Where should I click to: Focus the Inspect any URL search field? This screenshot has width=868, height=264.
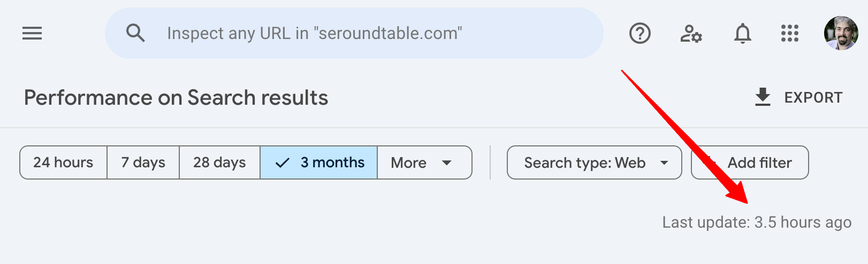pos(353,33)
